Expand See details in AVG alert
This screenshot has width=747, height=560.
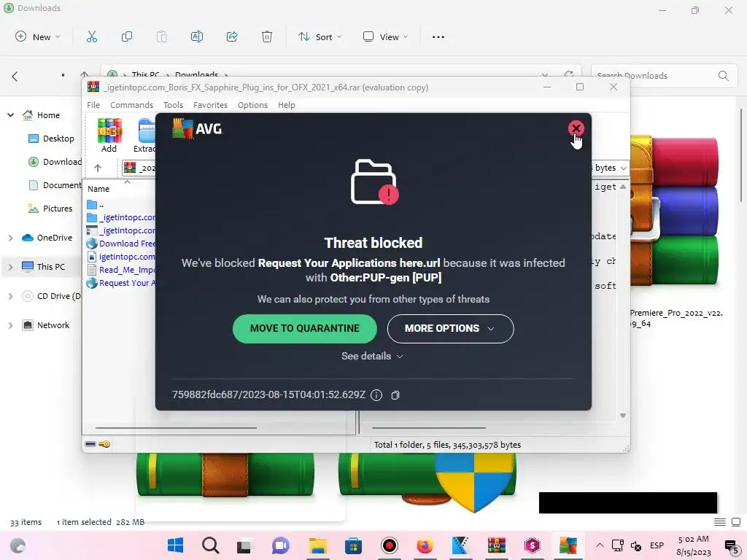373,356
